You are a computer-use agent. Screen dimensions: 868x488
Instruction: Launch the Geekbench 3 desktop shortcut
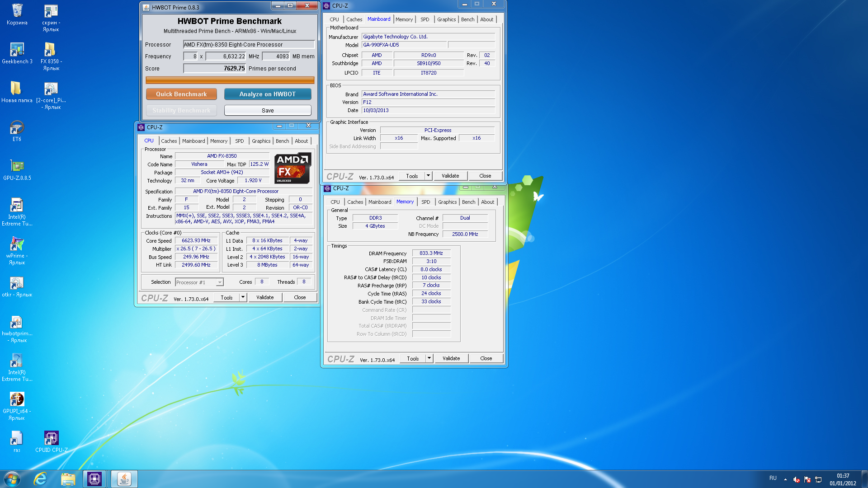point(17,53)
